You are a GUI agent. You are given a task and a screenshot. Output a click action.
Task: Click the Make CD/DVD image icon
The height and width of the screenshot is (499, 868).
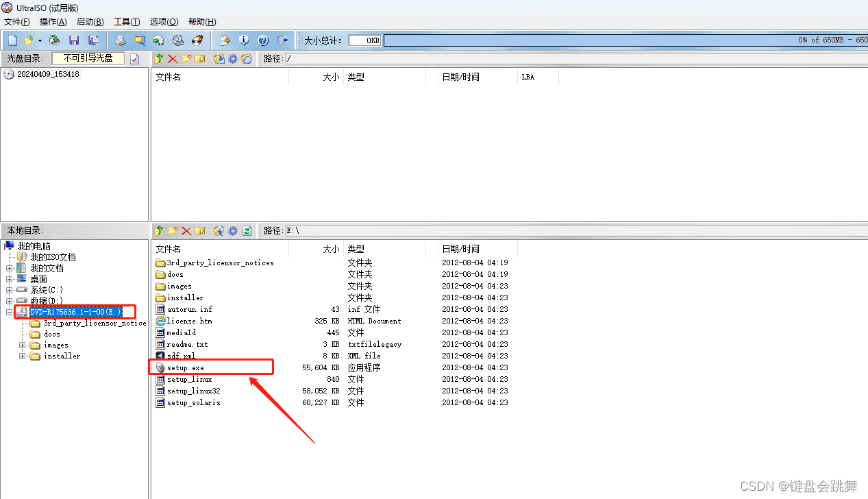click(x=121, y=40)
